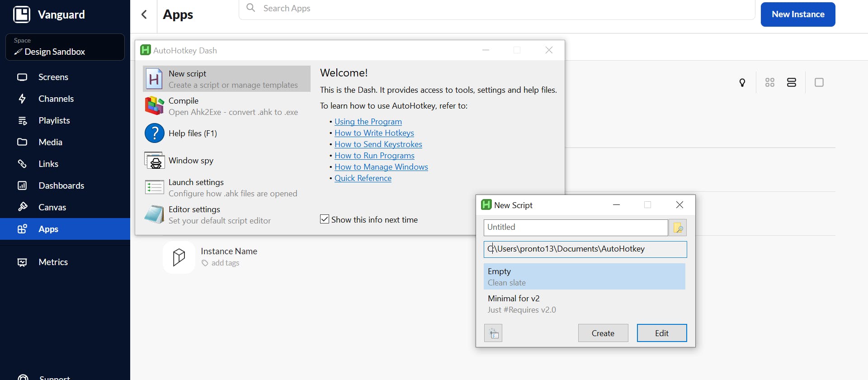Click the New script H file icon
Viewport: 868px width, 380px height.
154,79
